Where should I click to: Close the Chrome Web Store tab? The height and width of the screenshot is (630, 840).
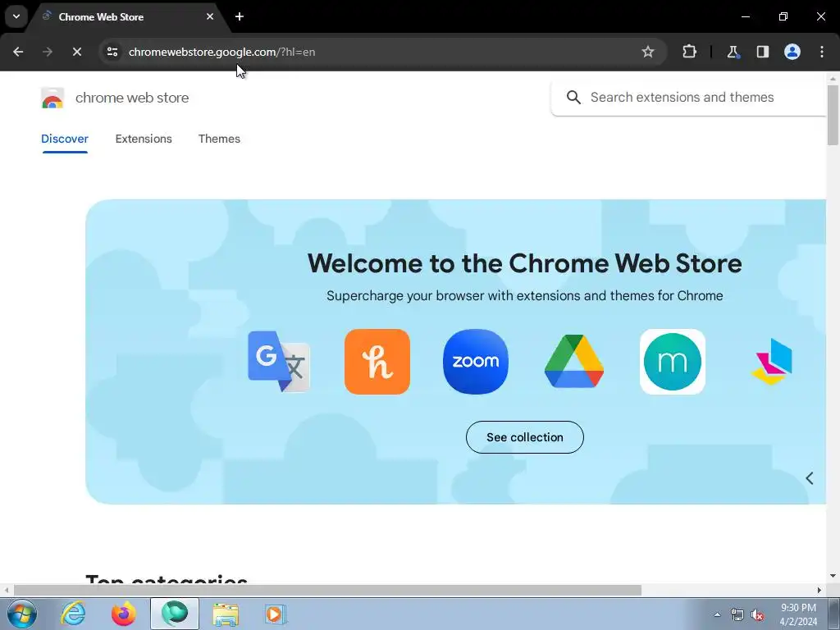210,16
